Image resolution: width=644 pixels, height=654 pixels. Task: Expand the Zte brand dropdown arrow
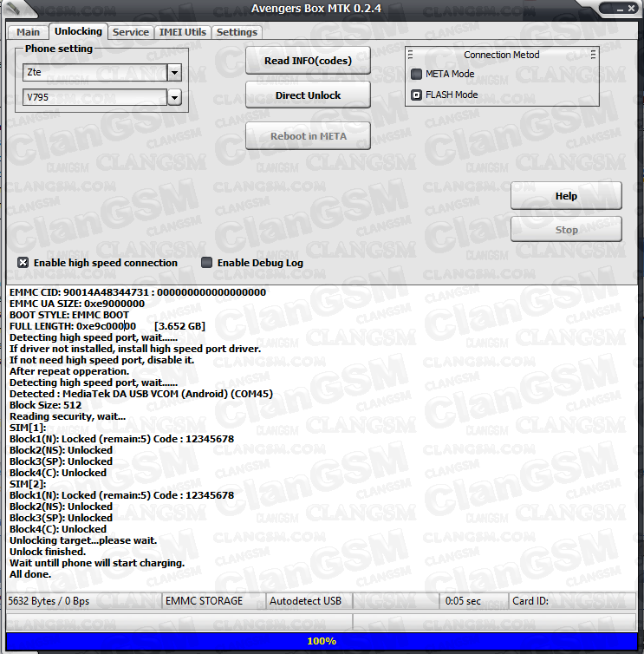[x=174, y=73]
